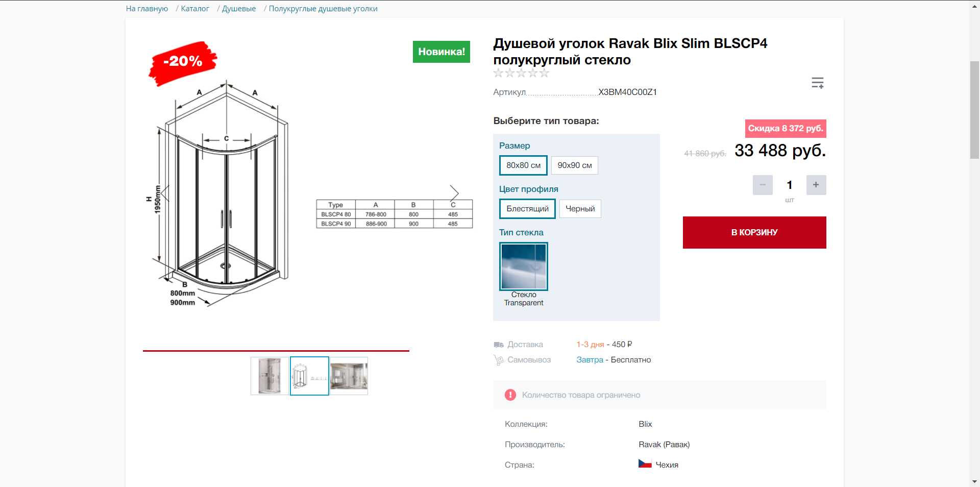The height and width of the screenshot is (487, 980).
Task: Click the BLSCP4 90 table row
Action: point(395,224)
